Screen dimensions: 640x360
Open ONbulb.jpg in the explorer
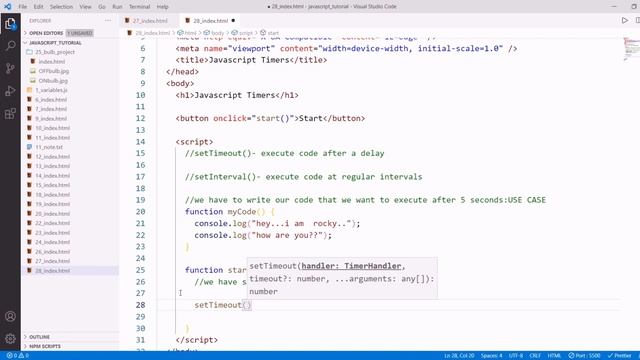tap(53, 80)
